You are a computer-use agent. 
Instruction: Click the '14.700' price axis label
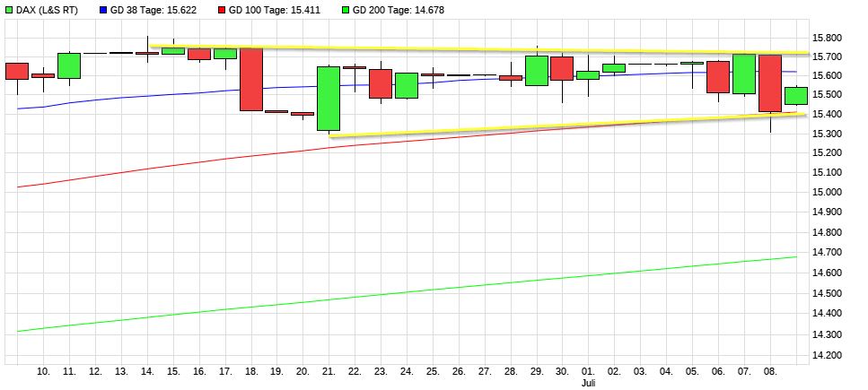pyautogui.click(x=827, y=252)
